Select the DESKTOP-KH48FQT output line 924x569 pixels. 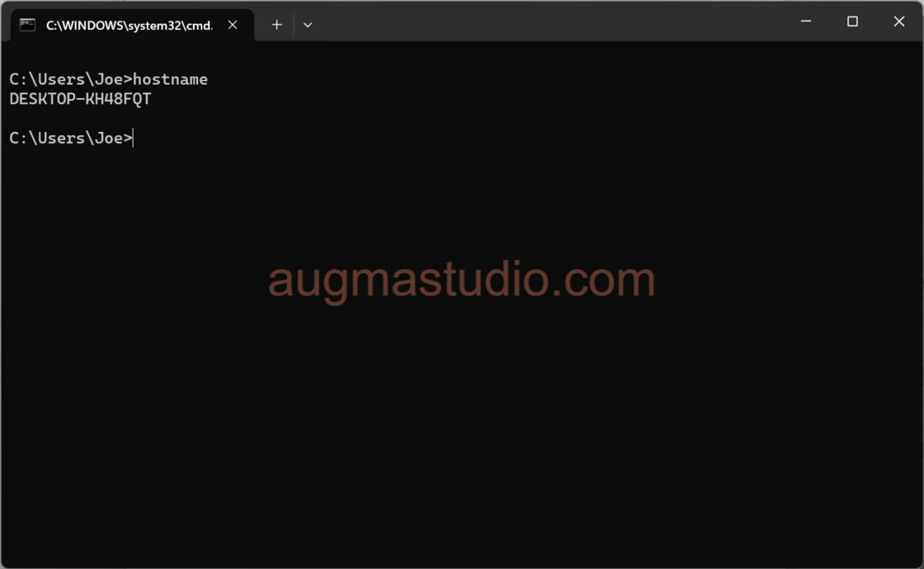click(x=79, y=99)
